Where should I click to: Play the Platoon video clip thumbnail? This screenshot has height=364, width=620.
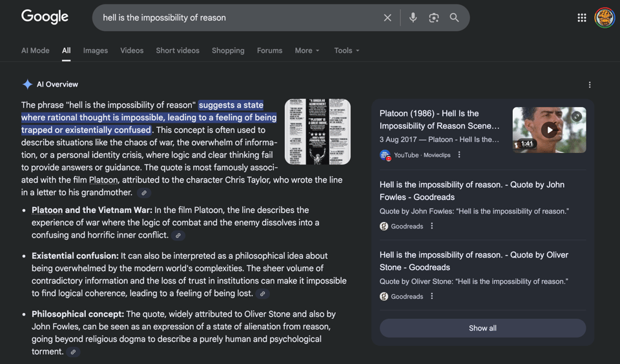pyautogui.click(x=549, y=130)
